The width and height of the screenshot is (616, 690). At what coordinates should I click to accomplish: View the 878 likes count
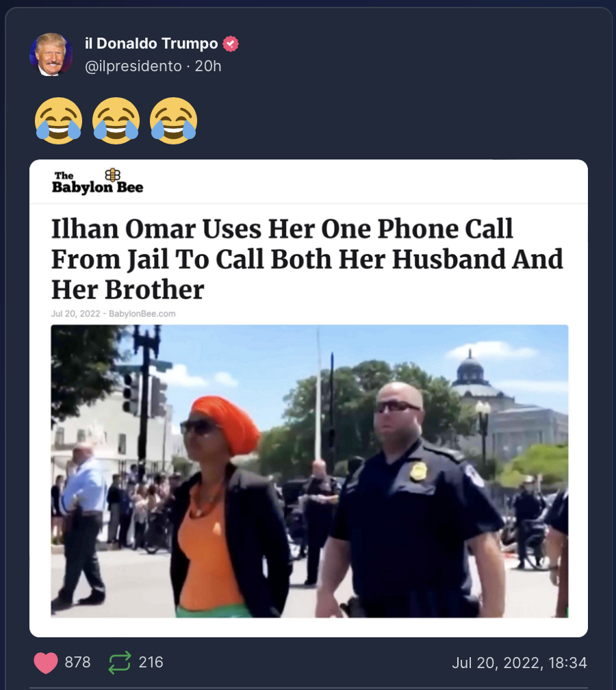point(77,663)
